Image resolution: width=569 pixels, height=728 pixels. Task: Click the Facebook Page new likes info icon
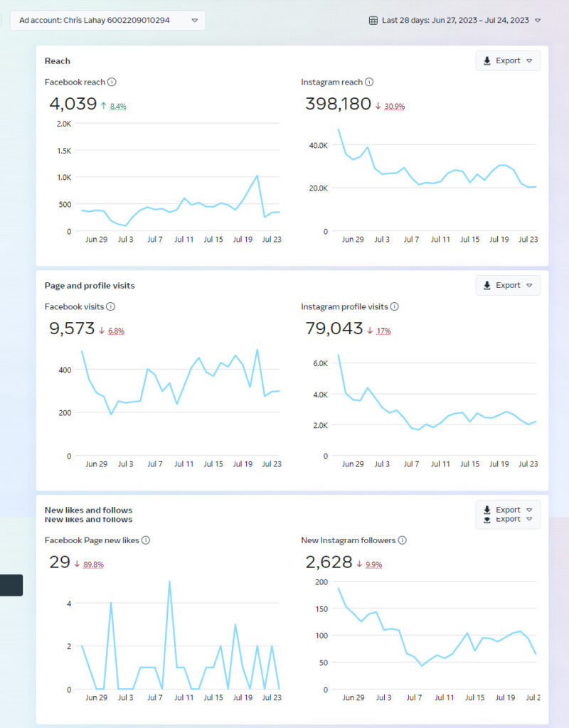[146, 540]
